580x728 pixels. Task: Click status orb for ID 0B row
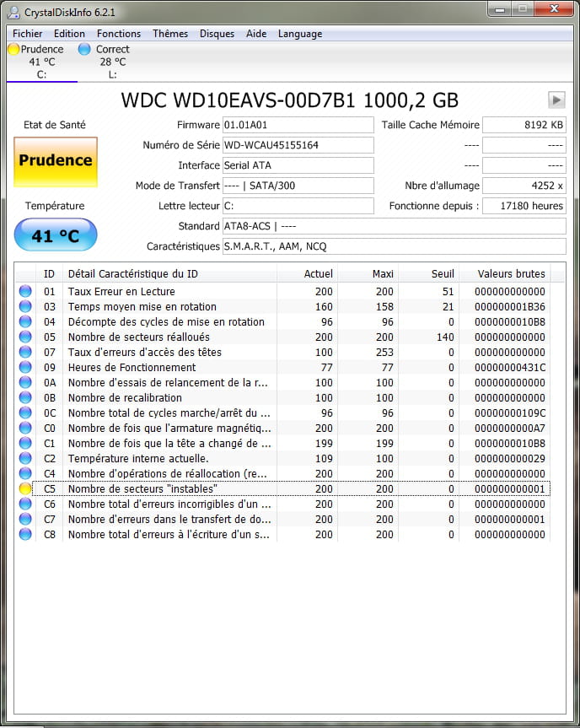pyautogui.click(x=25, y=397)
